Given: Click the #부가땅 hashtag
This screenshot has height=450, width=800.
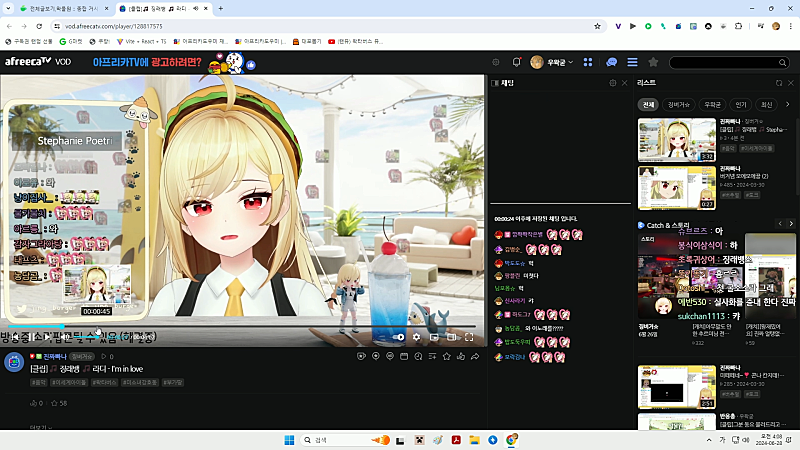Looking at the screenshot, I should point(173,382).
